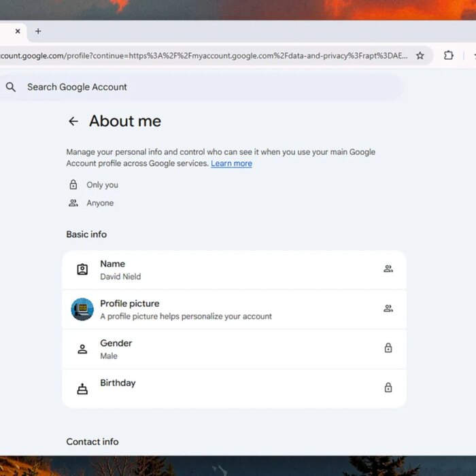The width and height of the screenshot is (476, 476).
Task: Open the Gender row
Action: [234, 350]
